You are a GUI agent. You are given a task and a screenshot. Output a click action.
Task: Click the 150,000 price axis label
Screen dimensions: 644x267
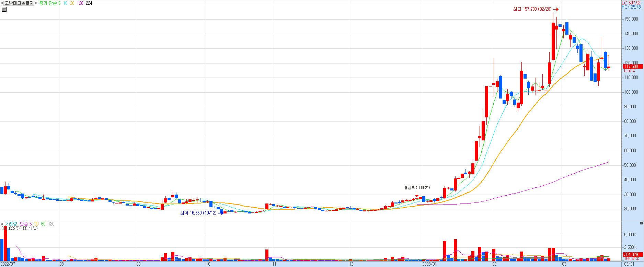click(x=631, y=19)
